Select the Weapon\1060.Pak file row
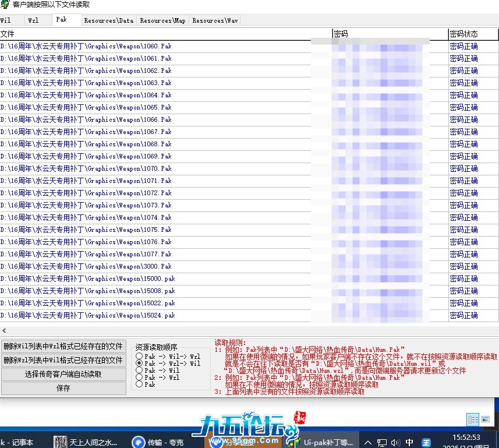Viewport: 499px width, 448px height. pyautogui.click(x=249, y=46)
